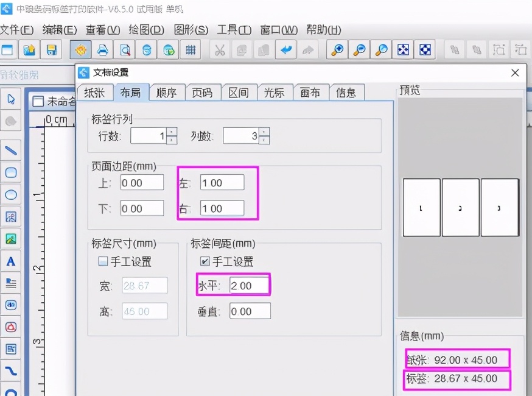Click the New document toolbar icon

(7, 50)
